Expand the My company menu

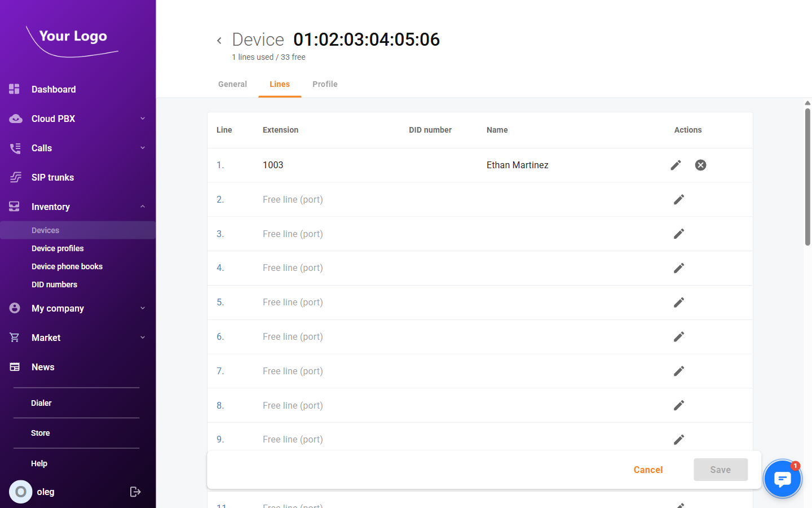click(x=142, y=308)
